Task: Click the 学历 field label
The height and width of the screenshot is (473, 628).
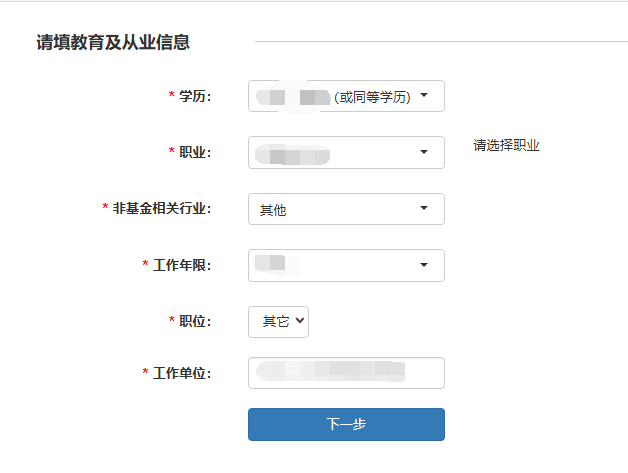Action: (x=196, y=96)
